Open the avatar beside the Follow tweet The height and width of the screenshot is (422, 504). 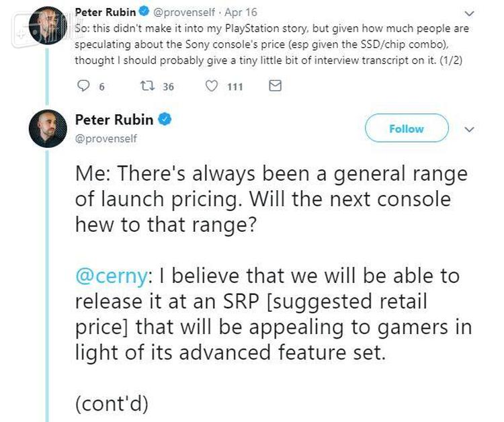click(x=47, y=129)
